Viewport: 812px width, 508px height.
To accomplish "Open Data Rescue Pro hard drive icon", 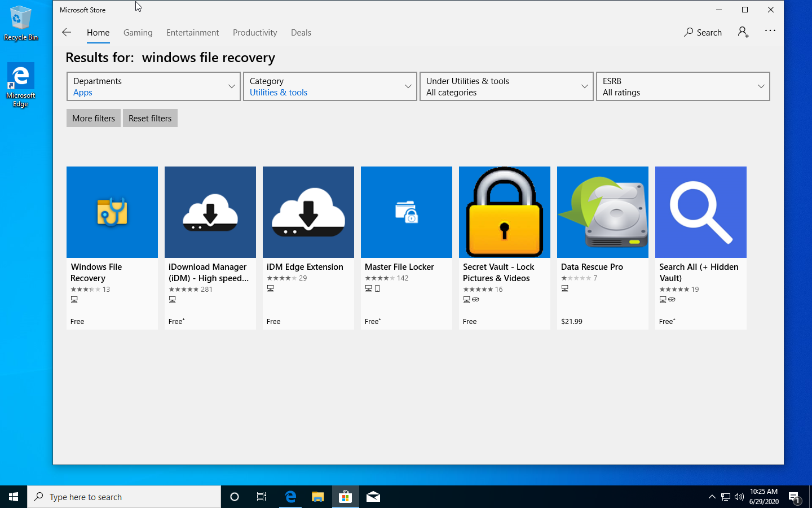I will (603, 212).
